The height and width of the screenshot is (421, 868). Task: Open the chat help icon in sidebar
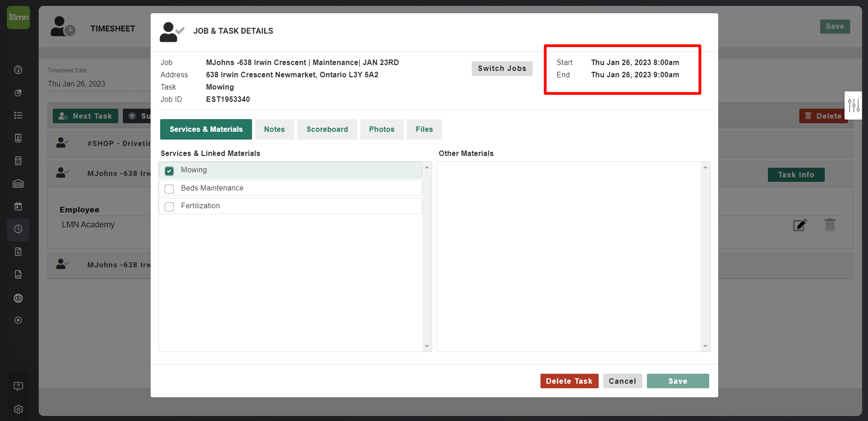point(18,386)
